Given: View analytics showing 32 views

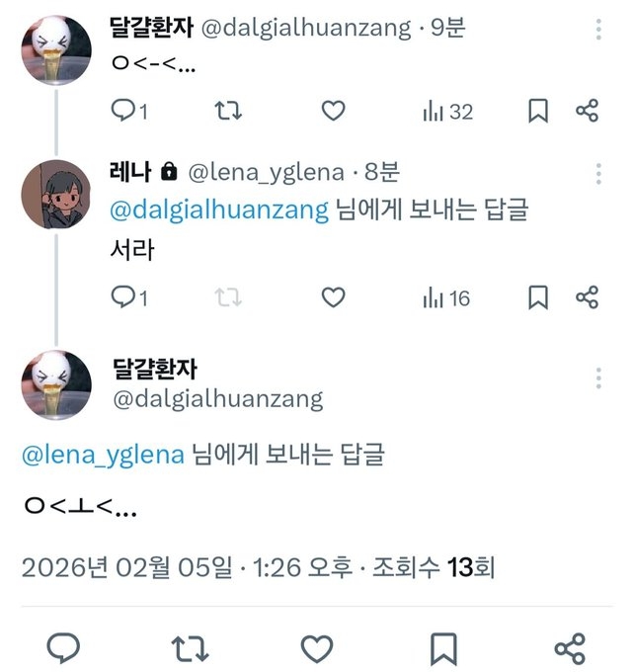Looking at the screenshot, I should coord(447,111).
